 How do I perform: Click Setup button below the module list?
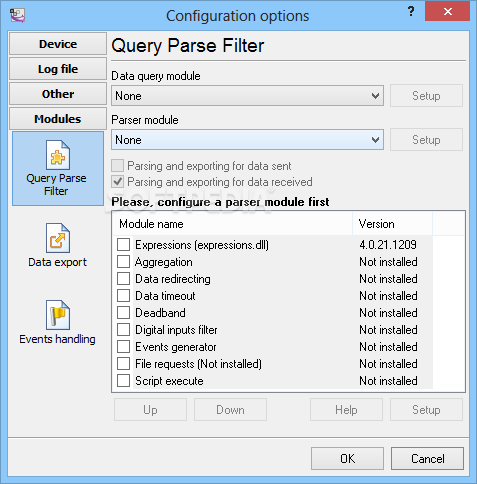(426, 410)
